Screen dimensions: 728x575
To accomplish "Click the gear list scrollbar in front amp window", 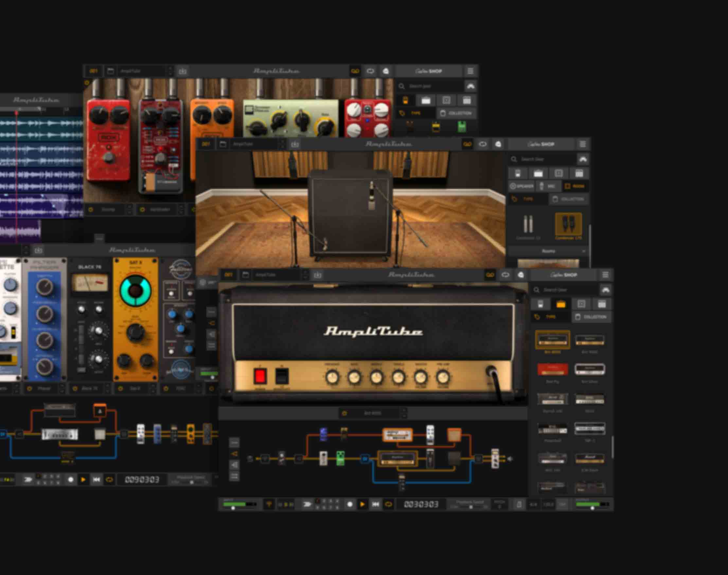I will [x=613, y=447].
